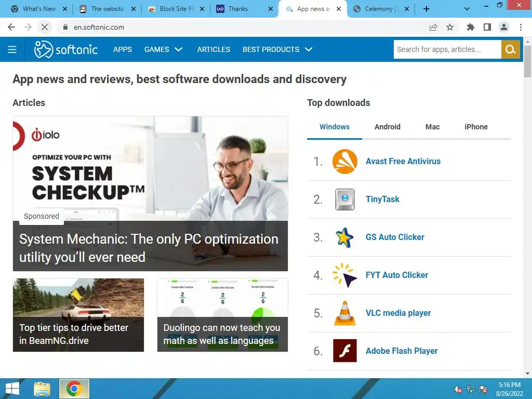
Task: Open the GS Auto Clicker link
Action: click(x=395, y=237)
